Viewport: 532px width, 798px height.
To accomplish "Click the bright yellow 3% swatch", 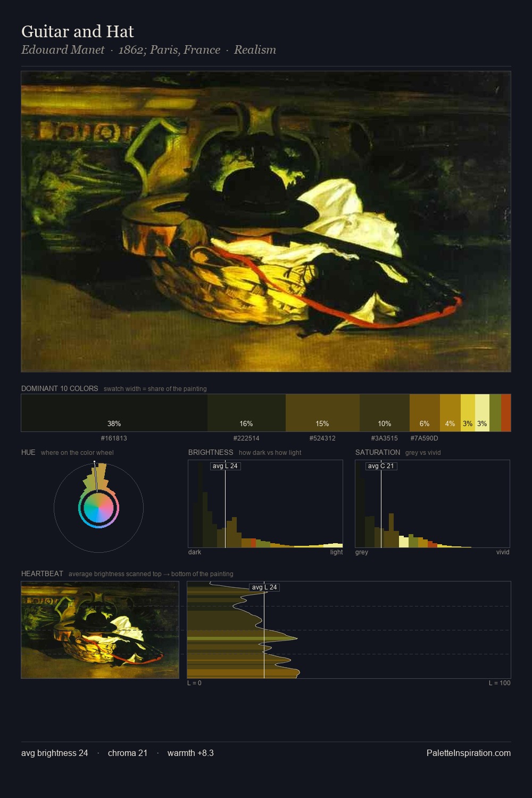I will tap(468, 413).
